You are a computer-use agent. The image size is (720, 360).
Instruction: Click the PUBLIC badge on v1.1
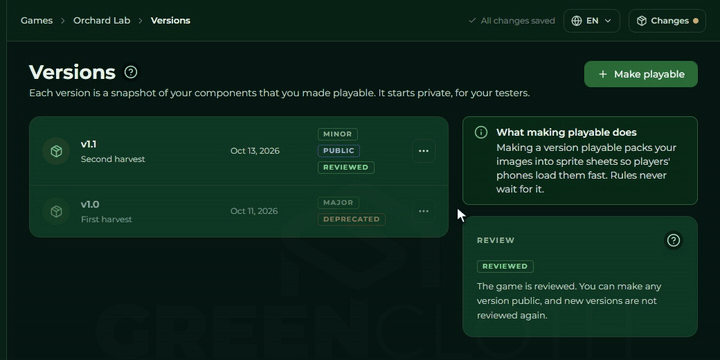coord(338,151)
